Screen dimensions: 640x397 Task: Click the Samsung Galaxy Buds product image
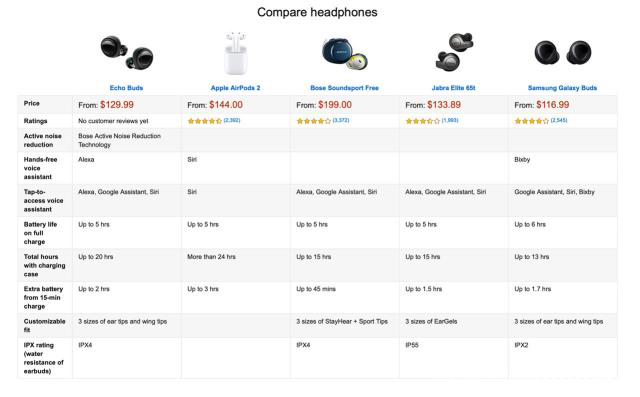point(563,53)
